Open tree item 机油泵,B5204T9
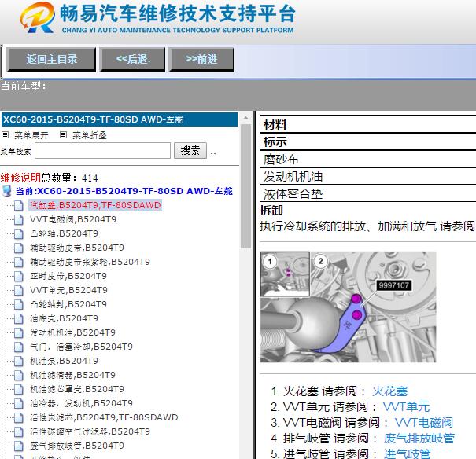 coord(64,361)
